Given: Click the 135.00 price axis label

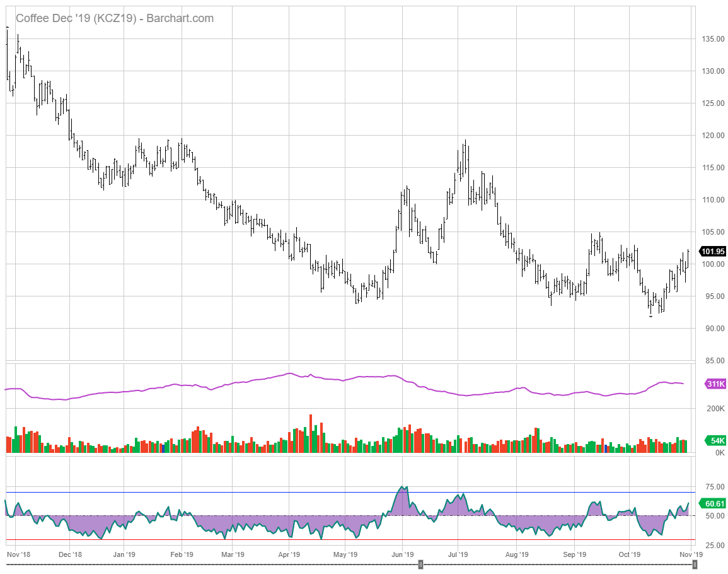Looking at the screenshot, I should (713, 39).
